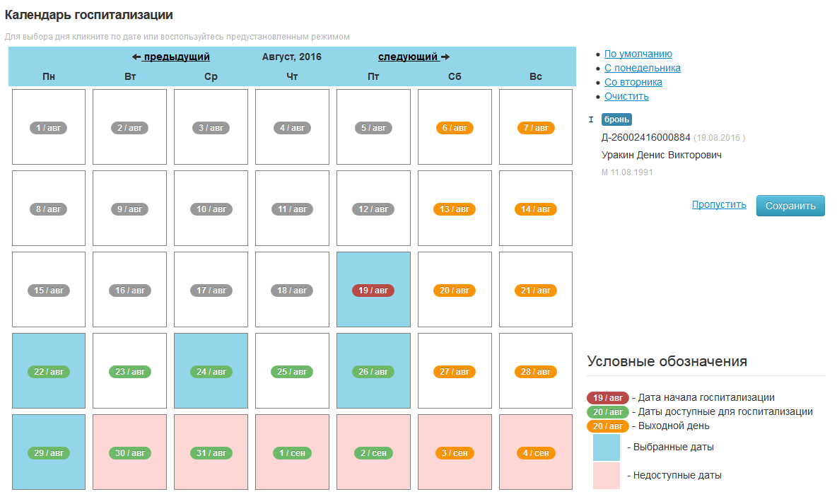Choose the weekend date 21 / авг
Screen dimensions: 837x504
click(536, 289)
